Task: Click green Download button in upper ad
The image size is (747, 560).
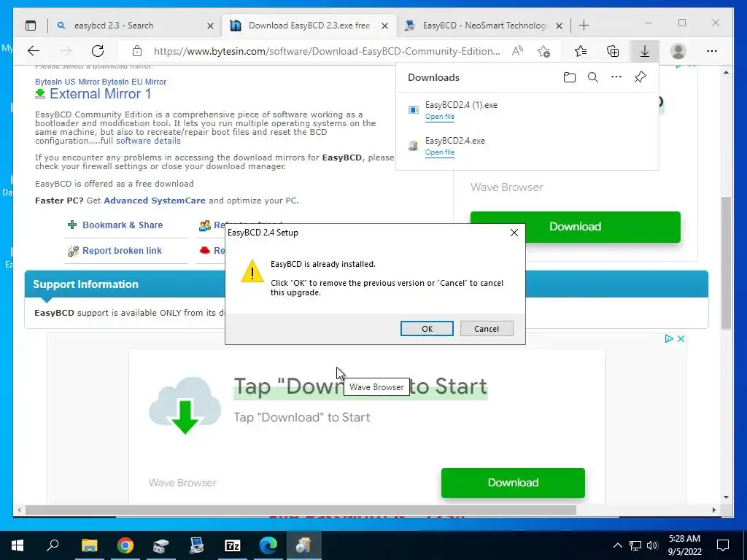Action: pyautogui.click(x=575, y=227)
